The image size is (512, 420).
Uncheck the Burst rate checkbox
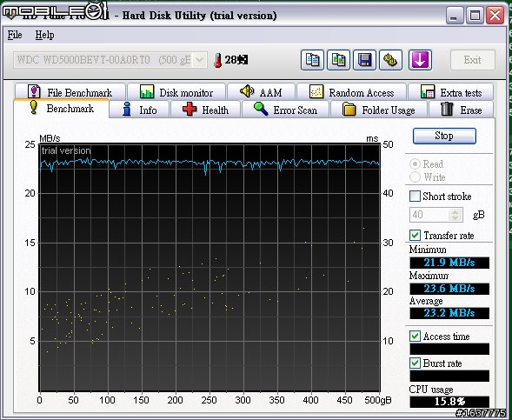[x=415, y=363]
